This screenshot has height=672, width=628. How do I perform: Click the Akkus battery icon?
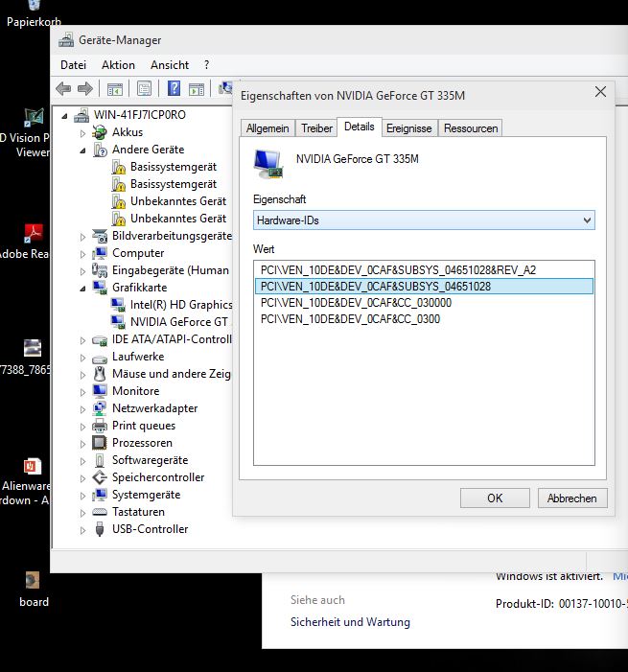[x=100, y=132]
